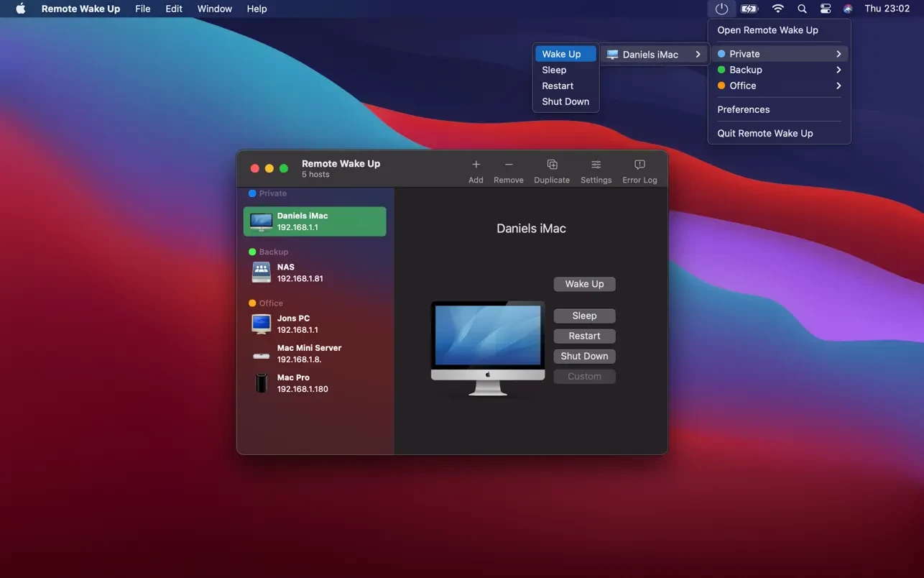Screen dimensions: 924x578
Task: Click the NAS drive icon in the sidebar
Action: coord(260,272)
